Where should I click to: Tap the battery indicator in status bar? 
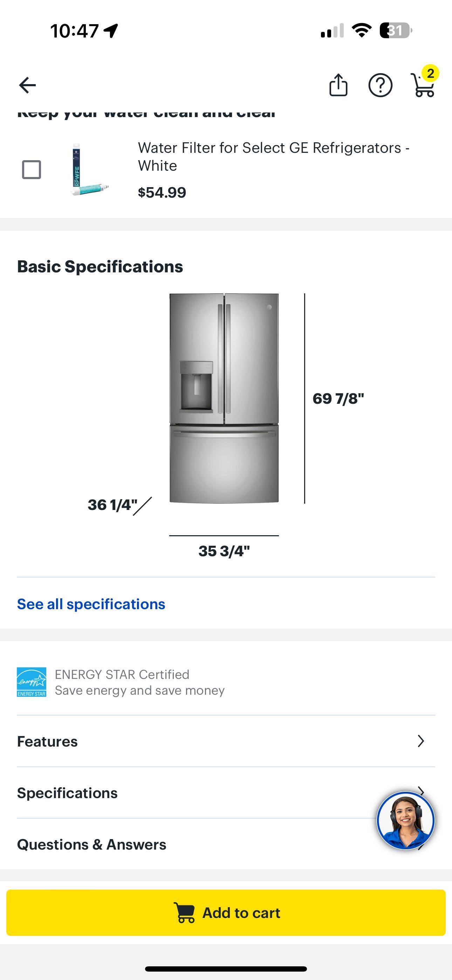396,30
